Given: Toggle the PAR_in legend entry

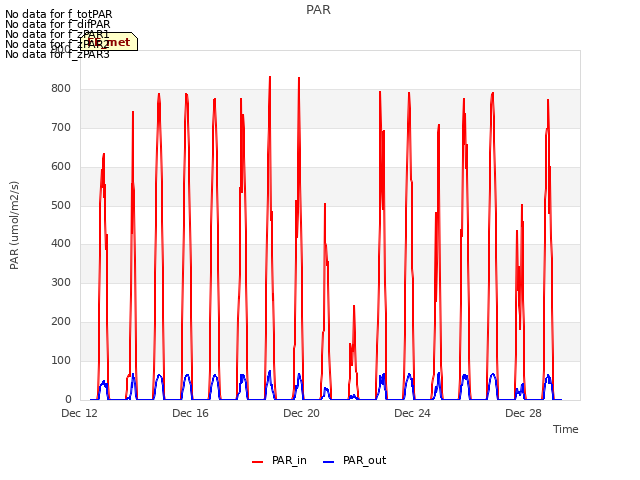Looking at the screenshot, I should point(279,460).
